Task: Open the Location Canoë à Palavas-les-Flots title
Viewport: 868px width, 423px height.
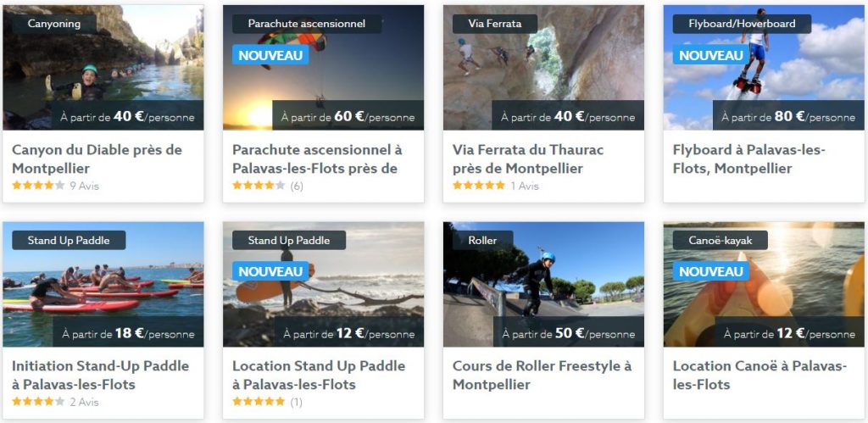Action: 759,376
